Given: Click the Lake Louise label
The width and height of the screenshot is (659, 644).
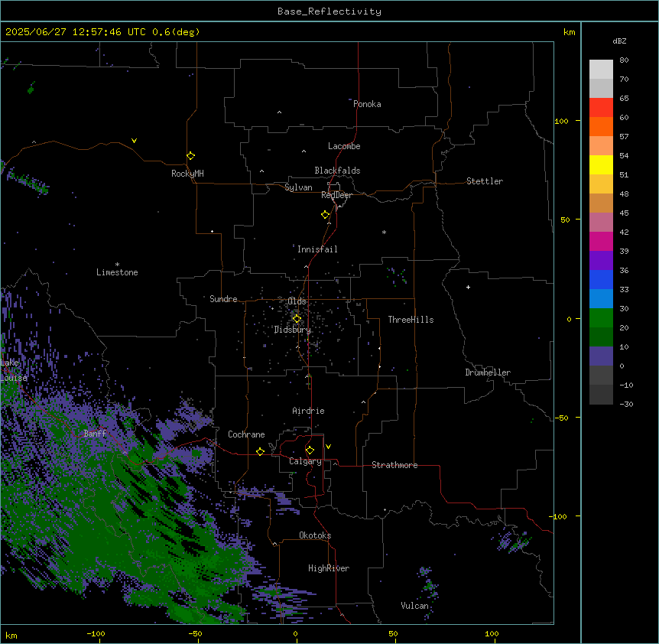Looking at the screenshot, I should pos(12,370).
